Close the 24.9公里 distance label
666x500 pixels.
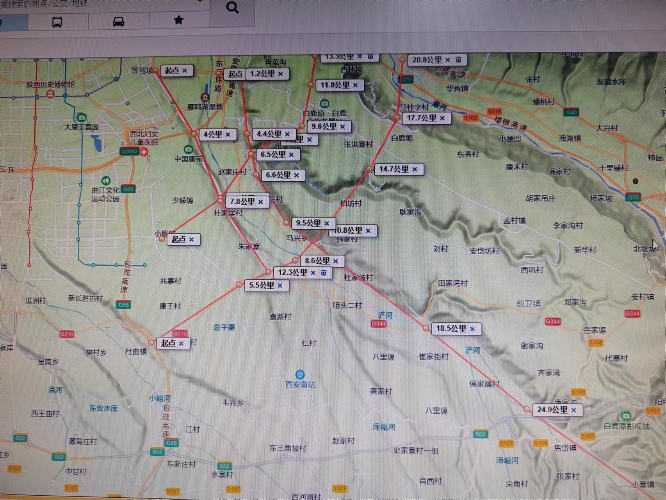pos(574,409)
